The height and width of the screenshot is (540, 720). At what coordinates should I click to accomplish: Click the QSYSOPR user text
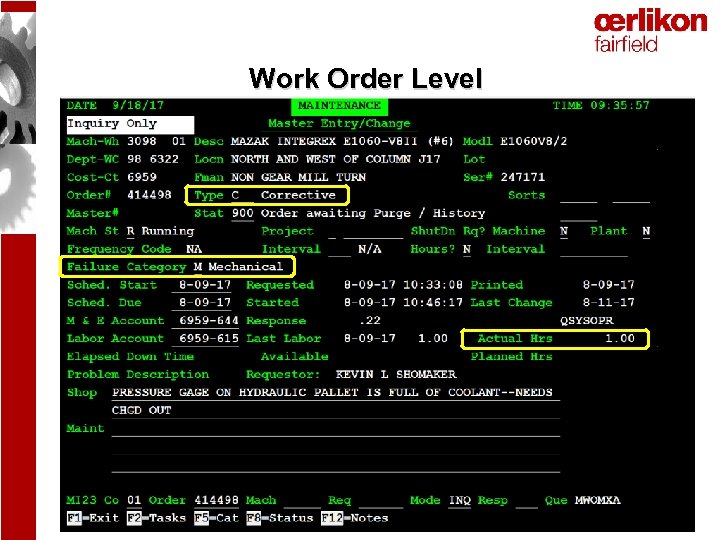(x=586, y=321)
